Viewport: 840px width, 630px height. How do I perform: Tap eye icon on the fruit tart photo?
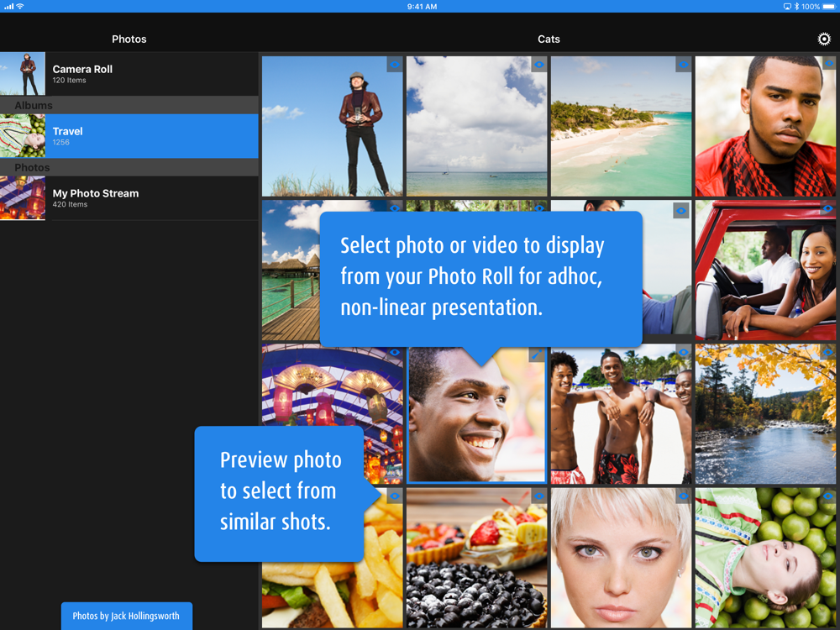pyautogui.click(x=539, y=496)
